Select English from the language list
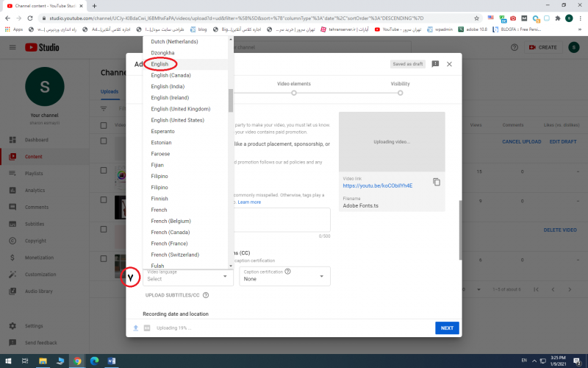This screenshot has height=368, width=588. coord(160,64)
